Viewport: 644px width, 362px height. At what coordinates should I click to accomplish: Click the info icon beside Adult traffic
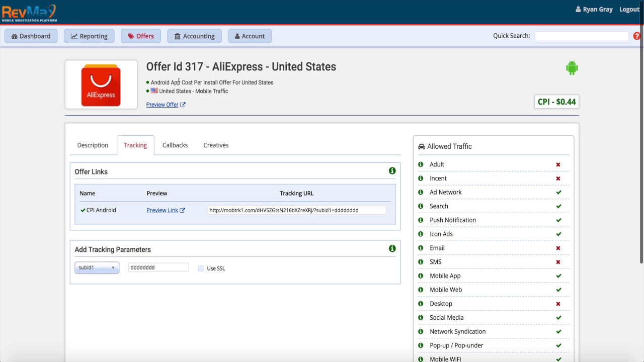(x=421, y=164)
